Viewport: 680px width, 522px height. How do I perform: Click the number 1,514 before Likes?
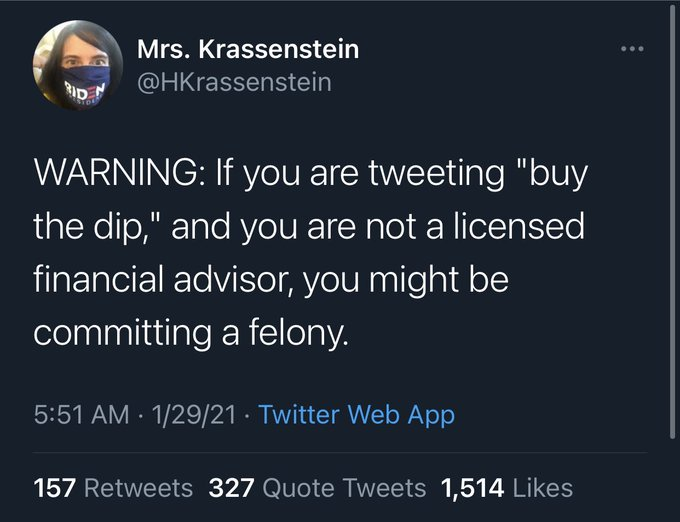click(473, 488)
